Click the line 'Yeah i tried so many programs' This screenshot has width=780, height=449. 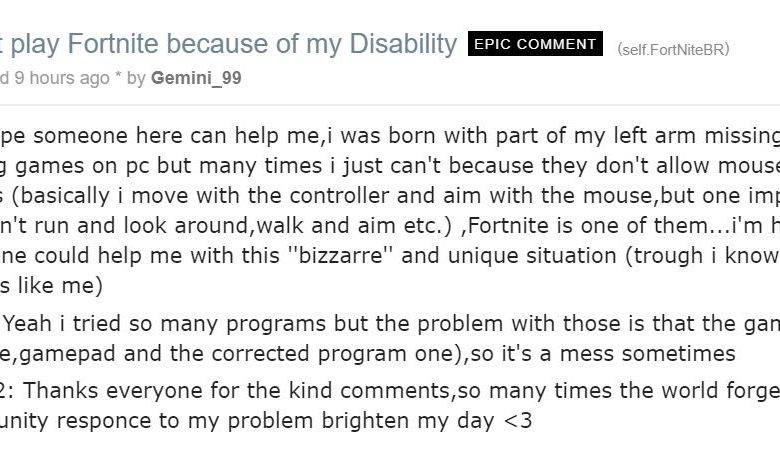[x=390, y=324]
